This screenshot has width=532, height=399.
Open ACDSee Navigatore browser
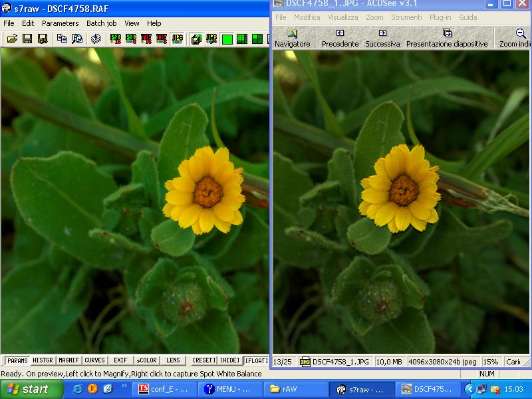[292, 38]
